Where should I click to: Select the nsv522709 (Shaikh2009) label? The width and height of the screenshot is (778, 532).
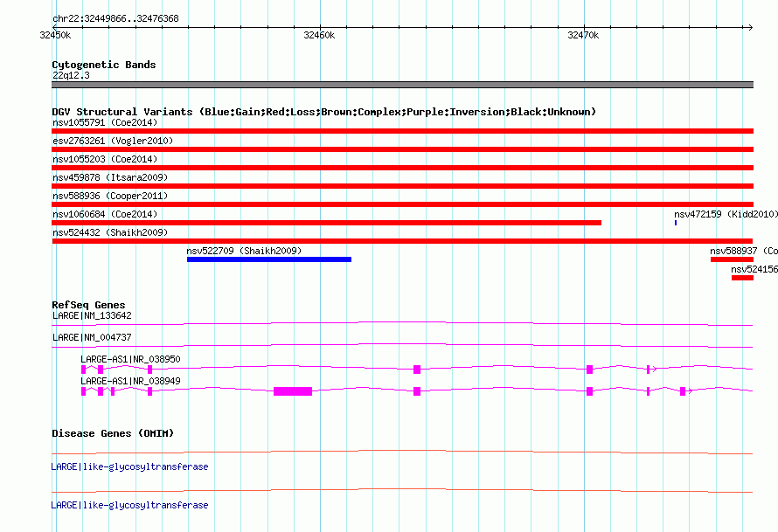[x=244, y=251]
